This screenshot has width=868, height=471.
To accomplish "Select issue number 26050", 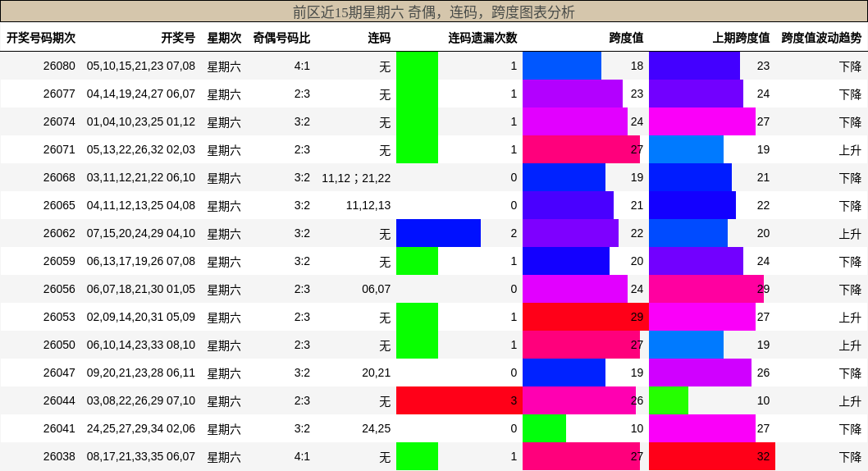I will coord(59,345).
